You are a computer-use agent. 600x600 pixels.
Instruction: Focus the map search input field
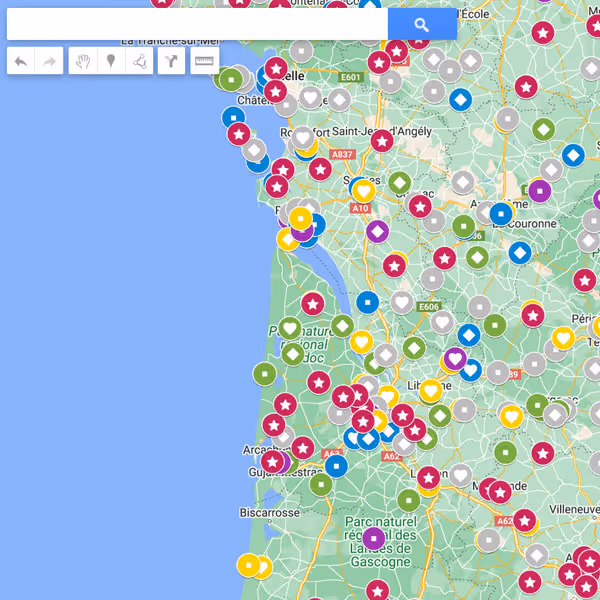point(197,24)
